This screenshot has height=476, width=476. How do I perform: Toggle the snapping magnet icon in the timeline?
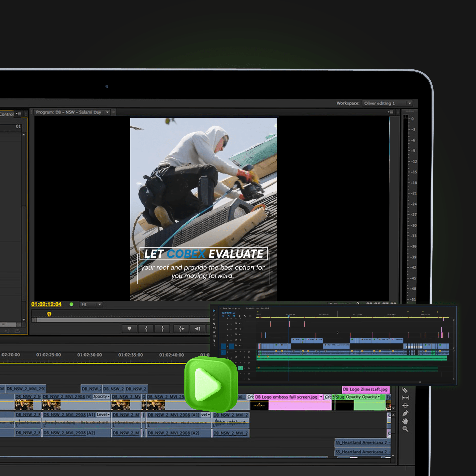229,316
